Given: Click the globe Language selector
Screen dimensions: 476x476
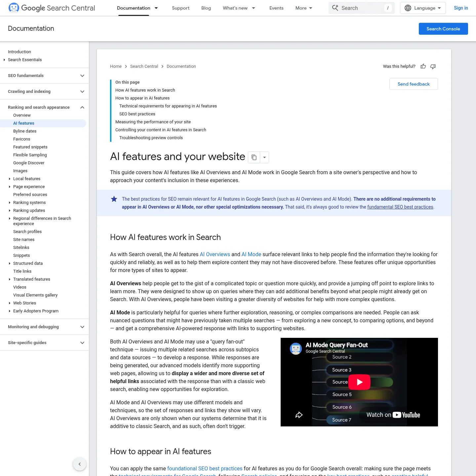Looking at the screenshot, I should [423, 8].
